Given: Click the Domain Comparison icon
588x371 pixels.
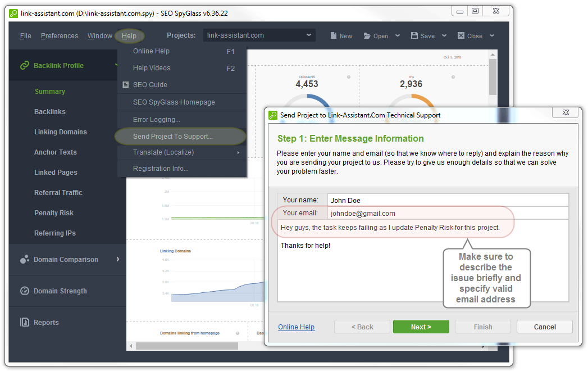Looking at the screenshot, I should pyautogui.click(x=25, y=259).
